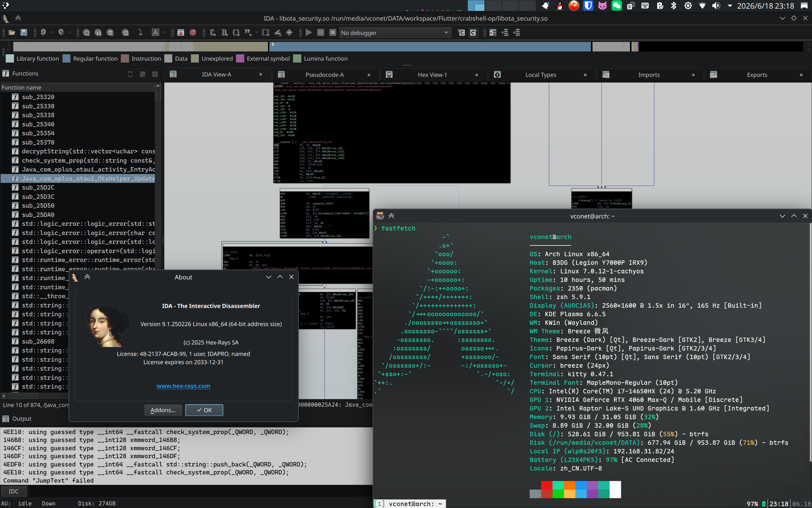This screenshot has height=508, width=812.
Task: Toggle keep-above pin on the About dialog
Action: pos(87,277)
